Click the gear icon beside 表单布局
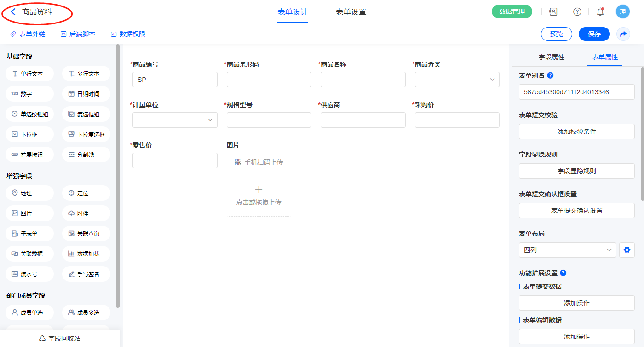 627,250
